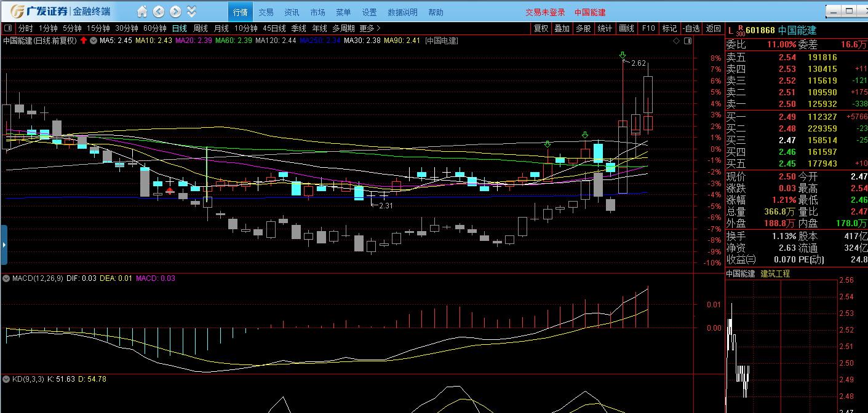Expand the left edge blue sidebar arrow
This screenshot has height=413, width=868.
[4, 245]
